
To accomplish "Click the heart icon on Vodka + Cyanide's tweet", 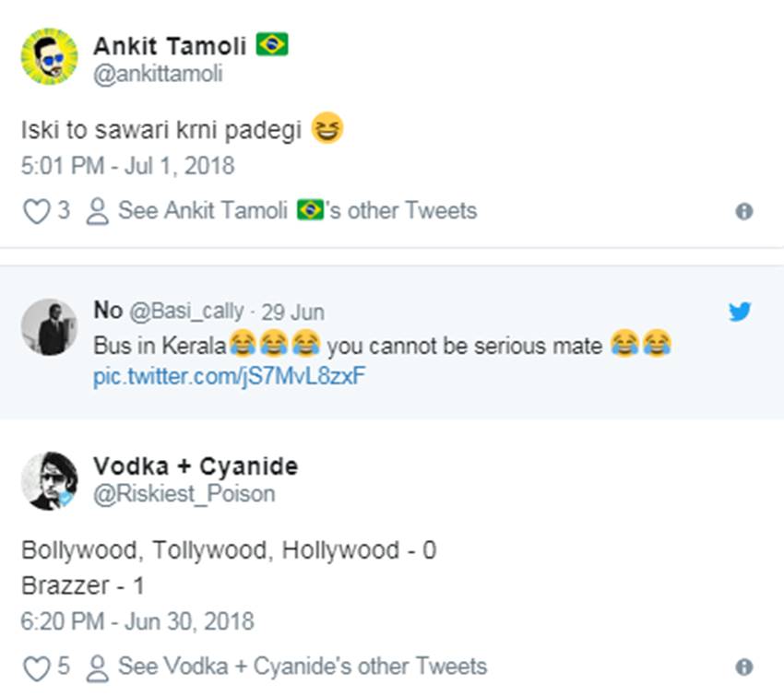I will [36, 667].
